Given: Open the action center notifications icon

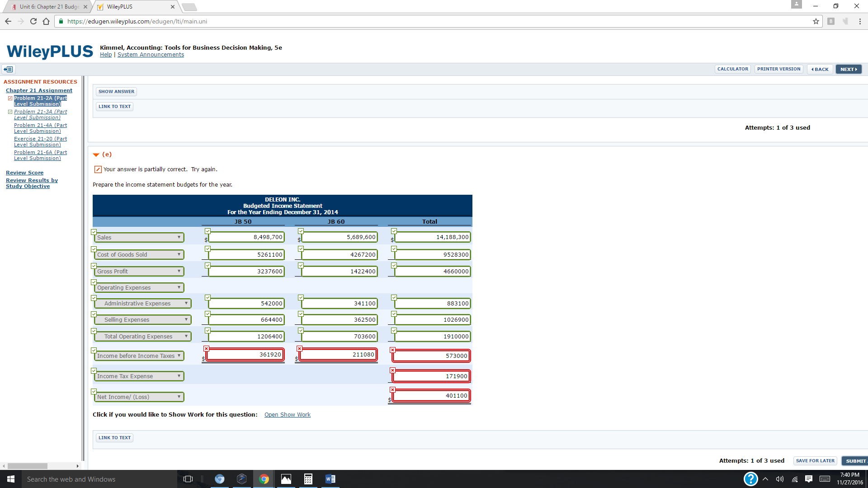Looking at the screenshot, I should click(809, 479).
